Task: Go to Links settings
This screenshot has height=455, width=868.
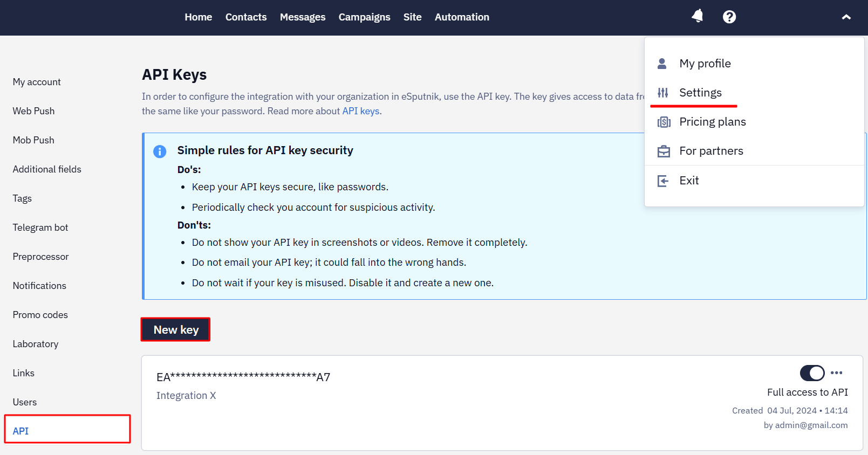Action: click(24, 373)
